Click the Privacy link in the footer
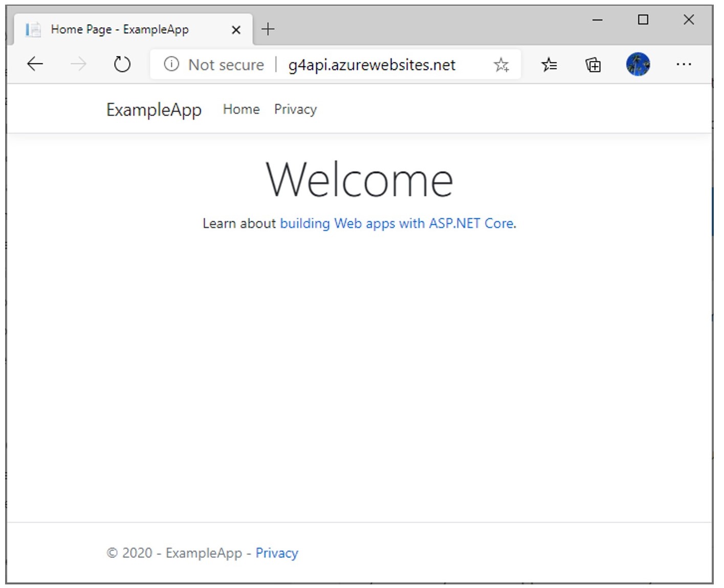724x588 pixels. tap(277, 553)
